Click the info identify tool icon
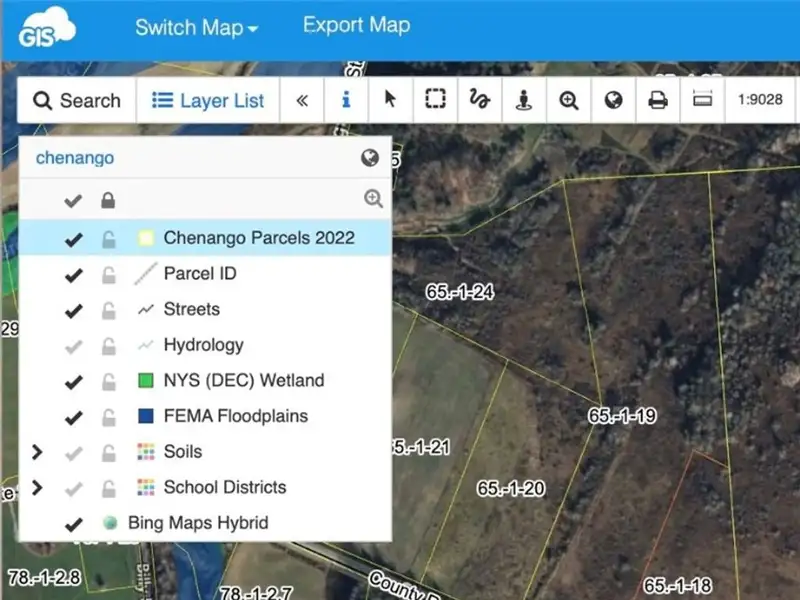The image size is (800, 600). 347,101
